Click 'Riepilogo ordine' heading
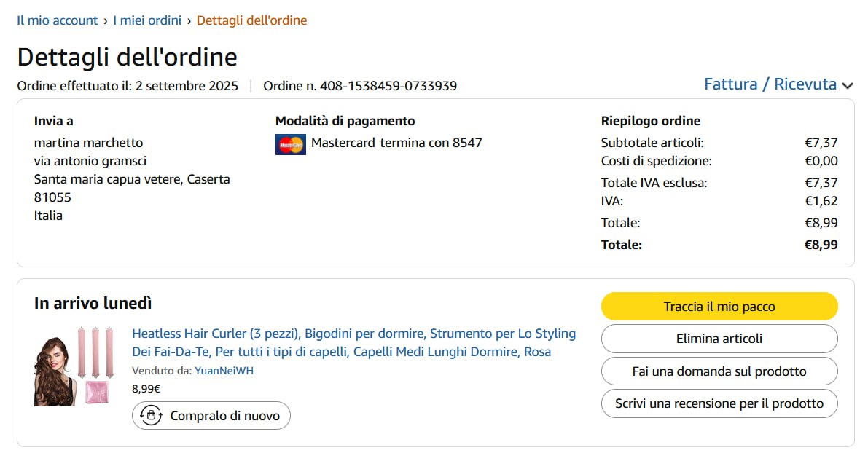The height and width of the screenshot is (453, 868). (650, 121)
